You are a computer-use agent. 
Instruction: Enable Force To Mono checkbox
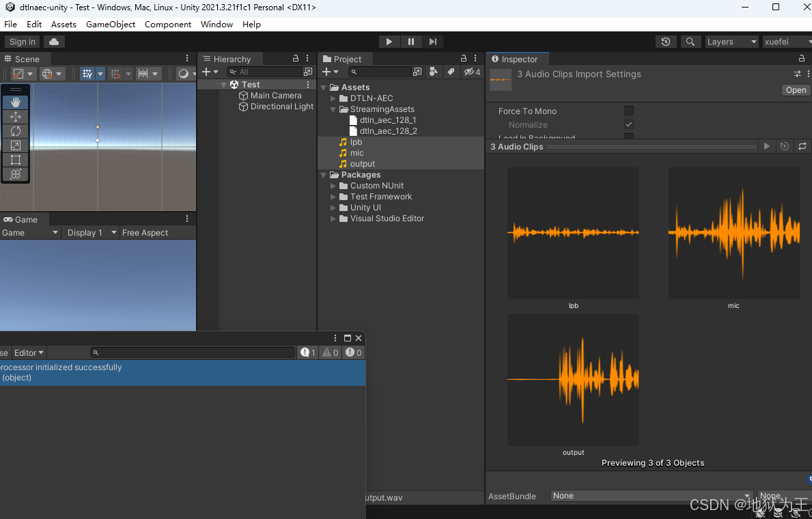[629, 111]
